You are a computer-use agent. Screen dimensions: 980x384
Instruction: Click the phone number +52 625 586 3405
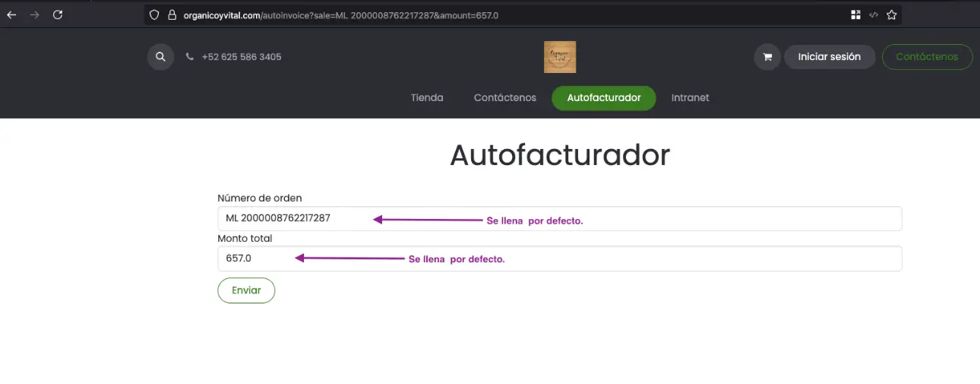[x=242, y=57]
